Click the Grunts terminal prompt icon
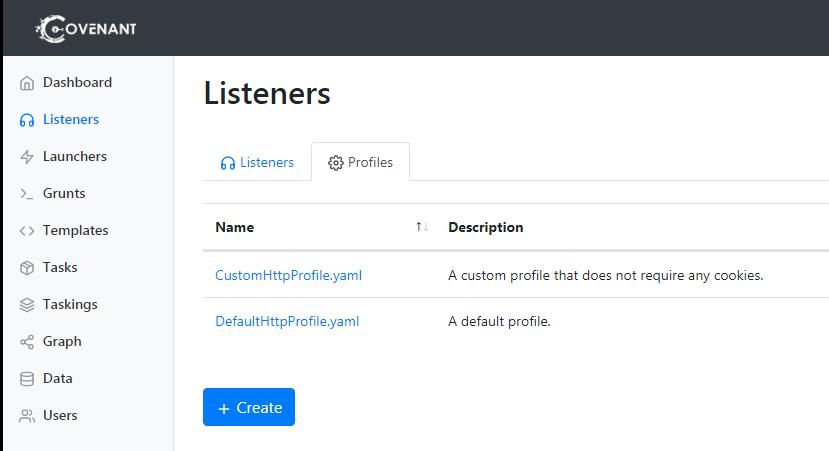This screenshot has width=829, height=451. (27, 194)
